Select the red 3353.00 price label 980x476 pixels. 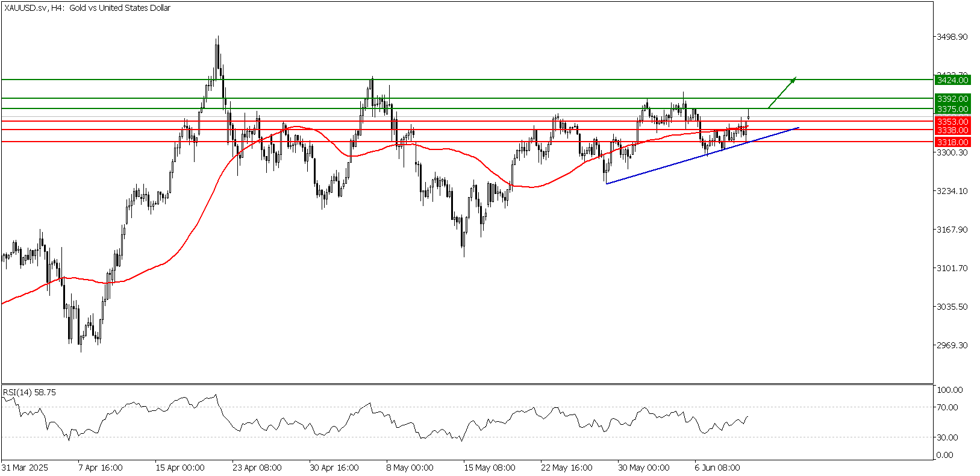(x=952, y=122)
